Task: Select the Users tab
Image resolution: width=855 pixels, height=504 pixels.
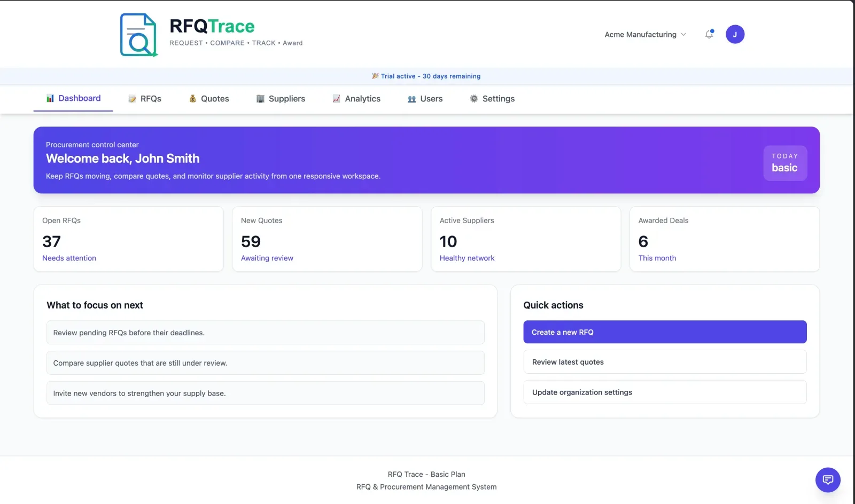Action: [x=425, y=99]
